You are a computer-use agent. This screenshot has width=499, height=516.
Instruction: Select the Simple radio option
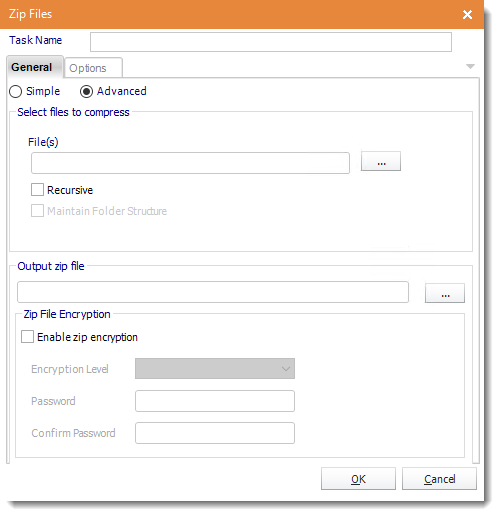coord(16,91)
